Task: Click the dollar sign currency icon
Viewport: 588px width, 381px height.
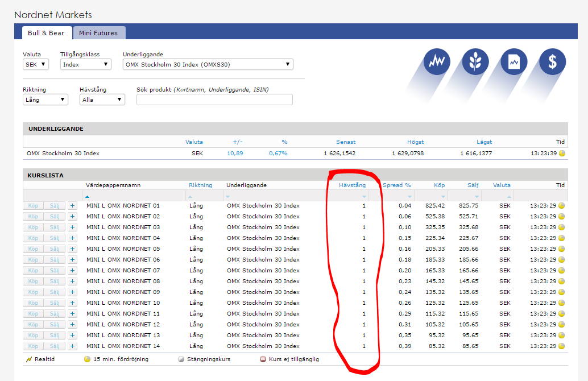Action: click(552, 61)
